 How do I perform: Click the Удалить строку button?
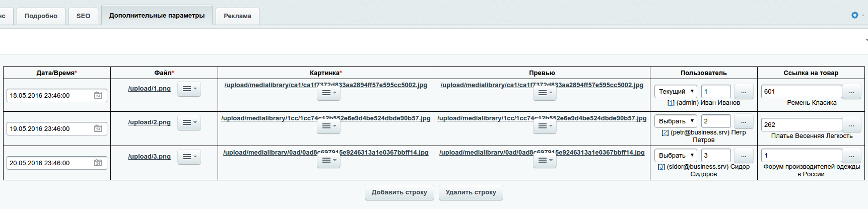coord(471,192)
